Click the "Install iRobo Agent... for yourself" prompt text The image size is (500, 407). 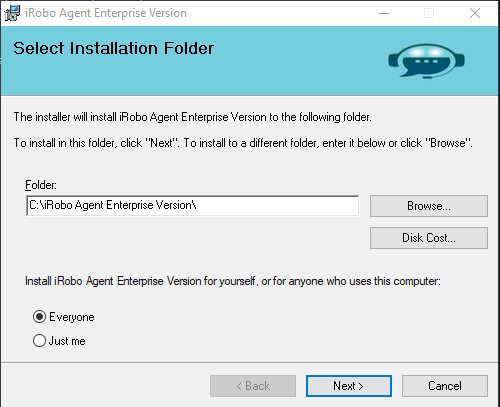coord(233,281)
